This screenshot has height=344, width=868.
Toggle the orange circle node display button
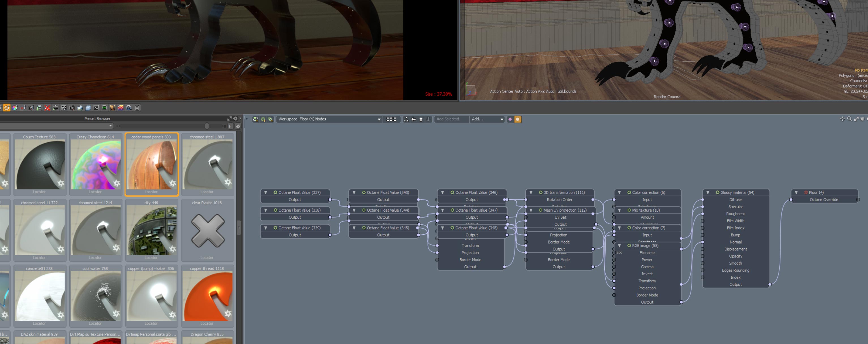point(518,119)
